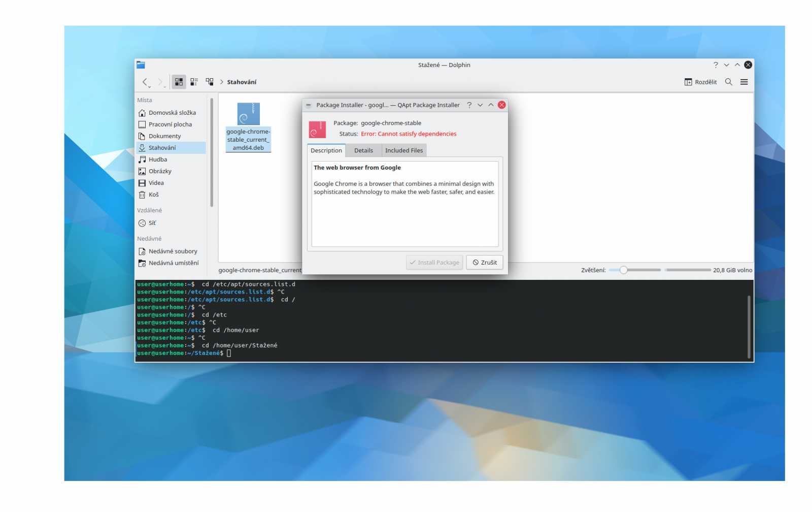Open Domovská složka in Places
812x512 pixels.
pyautogui.click(x=172, y=113)
